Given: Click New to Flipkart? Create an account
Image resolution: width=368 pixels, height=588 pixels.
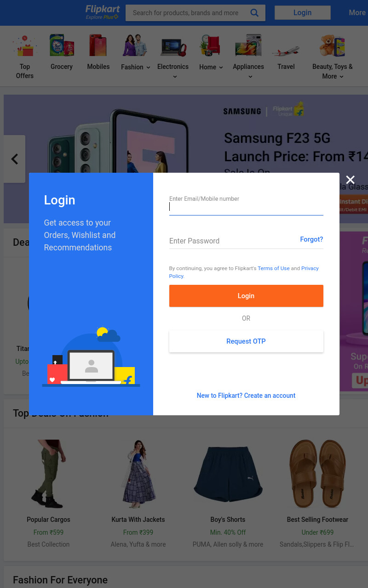Looking at the screenshot, I should coord(246,396).
